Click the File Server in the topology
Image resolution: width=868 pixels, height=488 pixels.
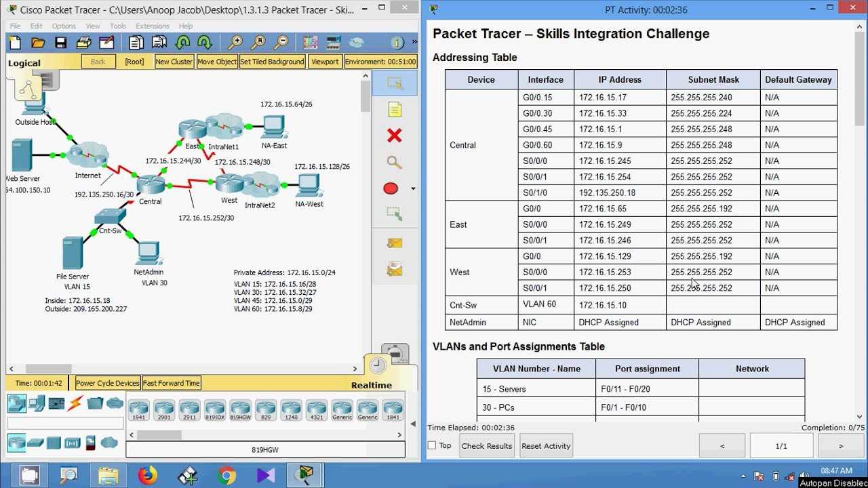[x=73, y=253]
